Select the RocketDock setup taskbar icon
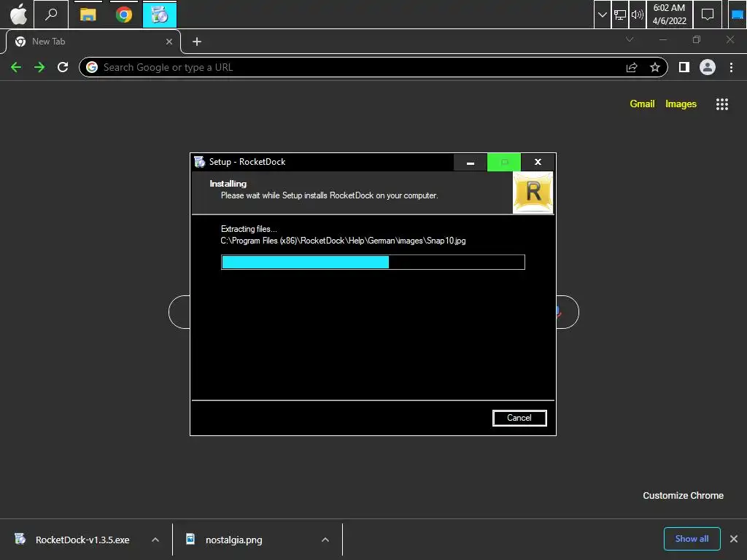Screen dimensions: 747x560 pos(160,15)
